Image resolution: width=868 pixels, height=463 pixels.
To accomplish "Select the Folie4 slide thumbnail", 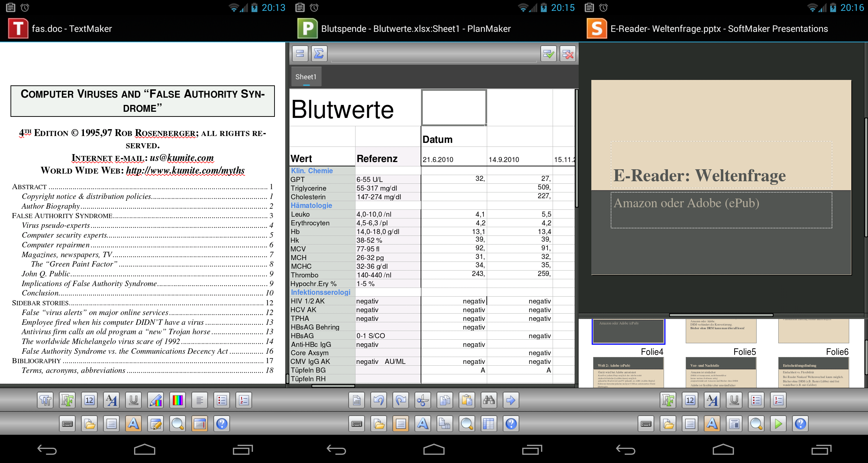I will (629, 372).
